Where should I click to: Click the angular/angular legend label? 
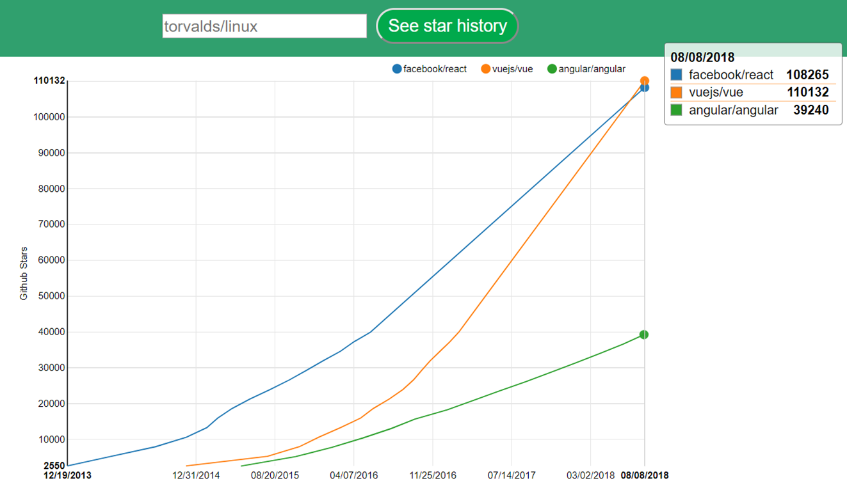pyautogui.click(x=592, y=69)
